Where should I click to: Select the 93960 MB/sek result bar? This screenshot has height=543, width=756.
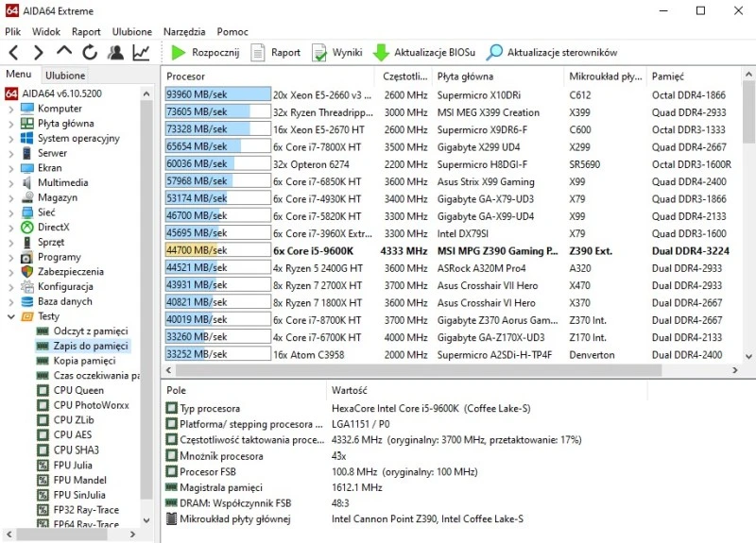click(x=217, y=94)
